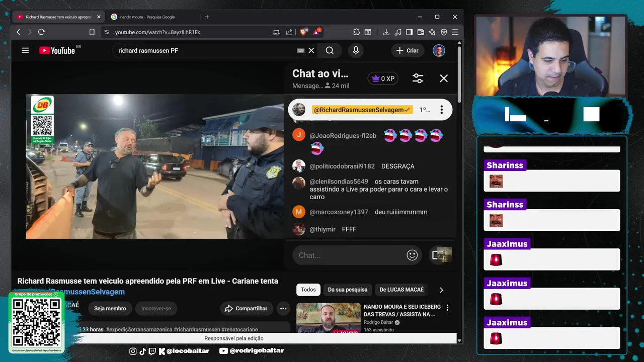Click the video player frame
Viewport: 644px width, 362px height.
tap(155, 166)
